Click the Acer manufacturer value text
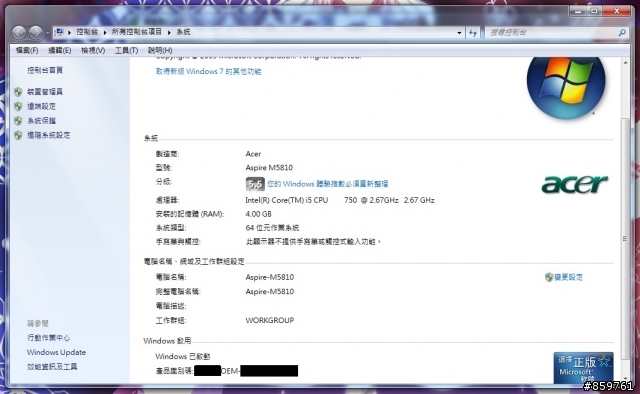 (253, 154)
